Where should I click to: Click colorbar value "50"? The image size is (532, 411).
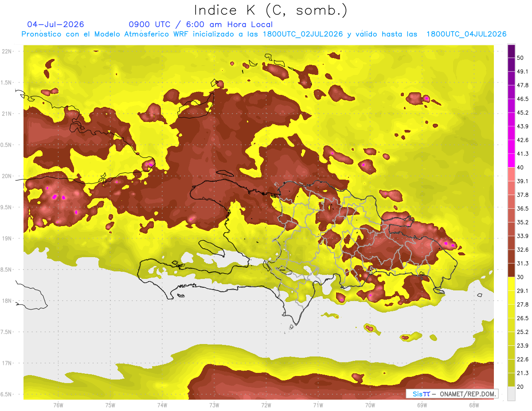(520, 58)
